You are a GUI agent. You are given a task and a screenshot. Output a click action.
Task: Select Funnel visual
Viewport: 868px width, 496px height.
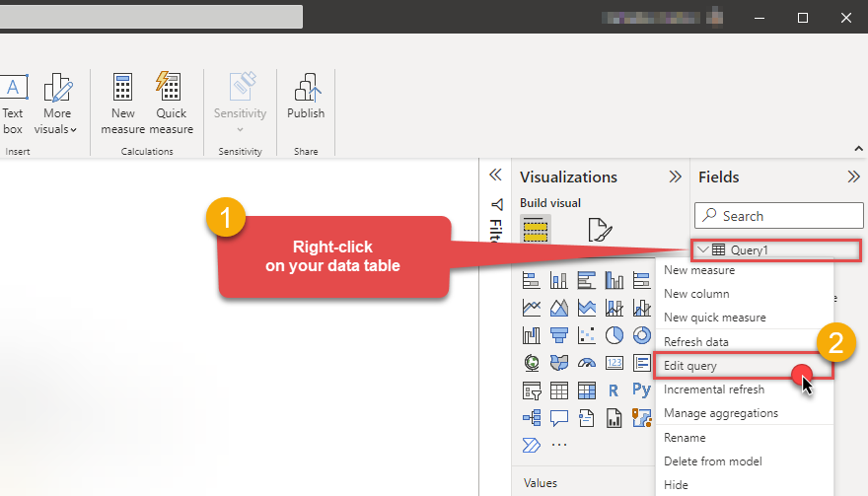[x=559, y=335]
